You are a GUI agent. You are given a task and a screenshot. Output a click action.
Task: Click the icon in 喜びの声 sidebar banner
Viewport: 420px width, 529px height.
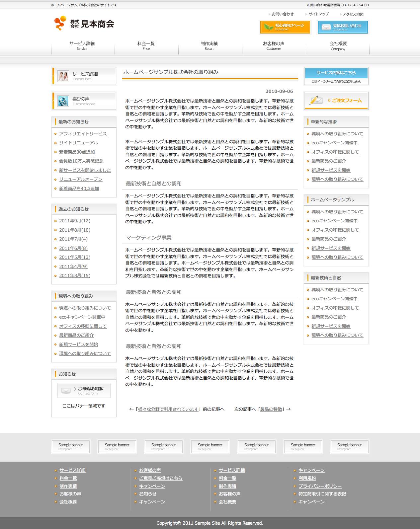[x=63, y=101]
